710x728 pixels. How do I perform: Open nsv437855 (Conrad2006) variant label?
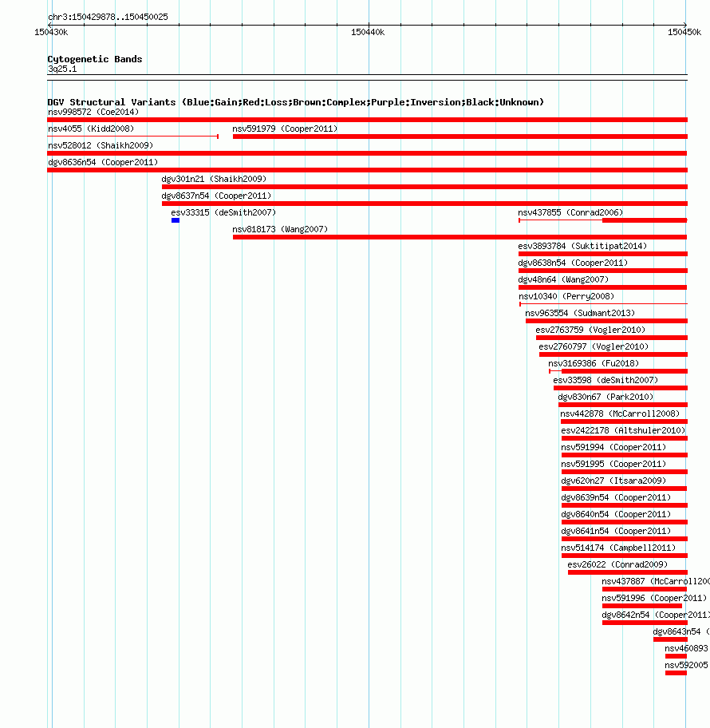point(570,212)
